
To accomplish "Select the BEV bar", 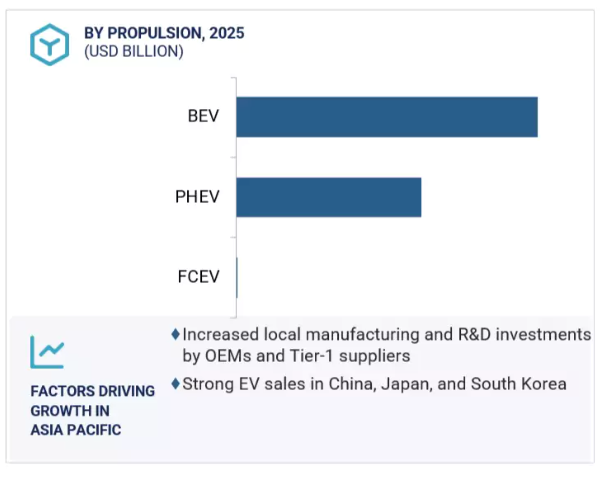I will coord(387,117).
